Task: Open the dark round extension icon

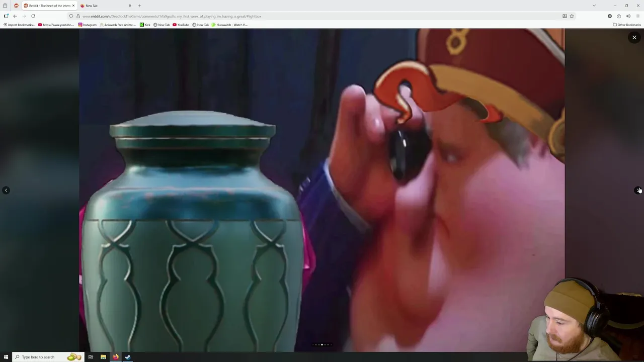Action: click(x=610, y=16)
